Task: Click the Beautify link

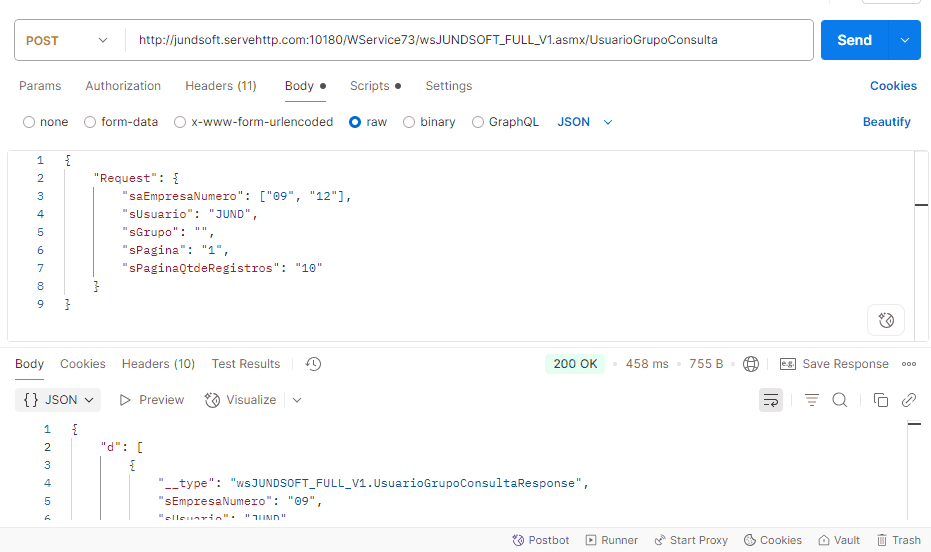Action: click(x=886, y=122)
